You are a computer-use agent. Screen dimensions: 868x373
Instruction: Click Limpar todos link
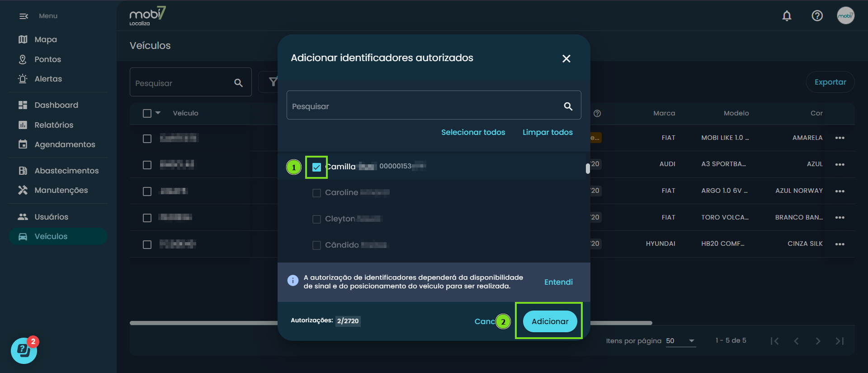click(547, 132)
